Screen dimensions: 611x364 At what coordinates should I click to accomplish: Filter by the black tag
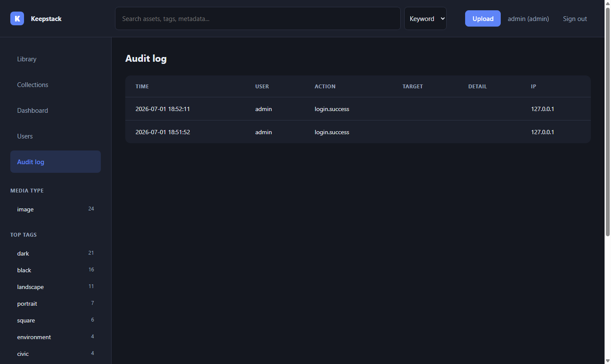55,270
